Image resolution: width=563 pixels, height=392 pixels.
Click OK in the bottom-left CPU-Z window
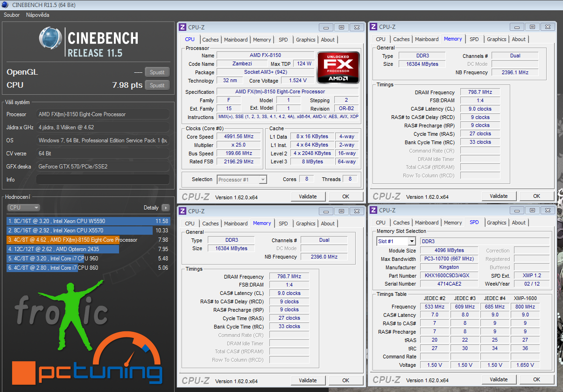coord(345,380)
